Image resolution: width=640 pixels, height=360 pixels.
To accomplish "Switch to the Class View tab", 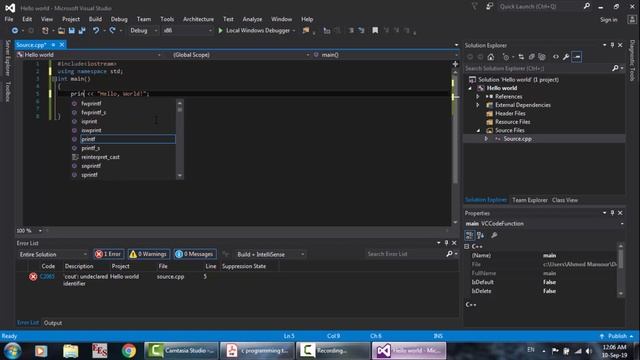I will [565, 200].
